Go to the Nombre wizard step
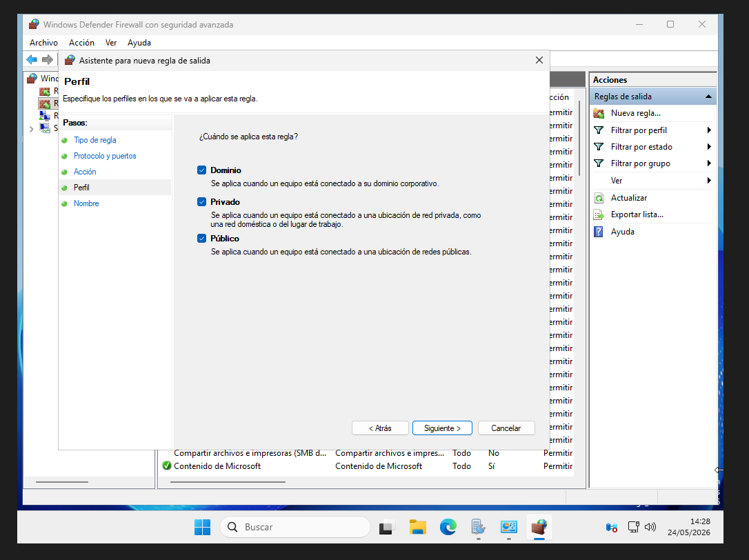The width and height of the screenshot is (749, 560). tap(86, 203)
